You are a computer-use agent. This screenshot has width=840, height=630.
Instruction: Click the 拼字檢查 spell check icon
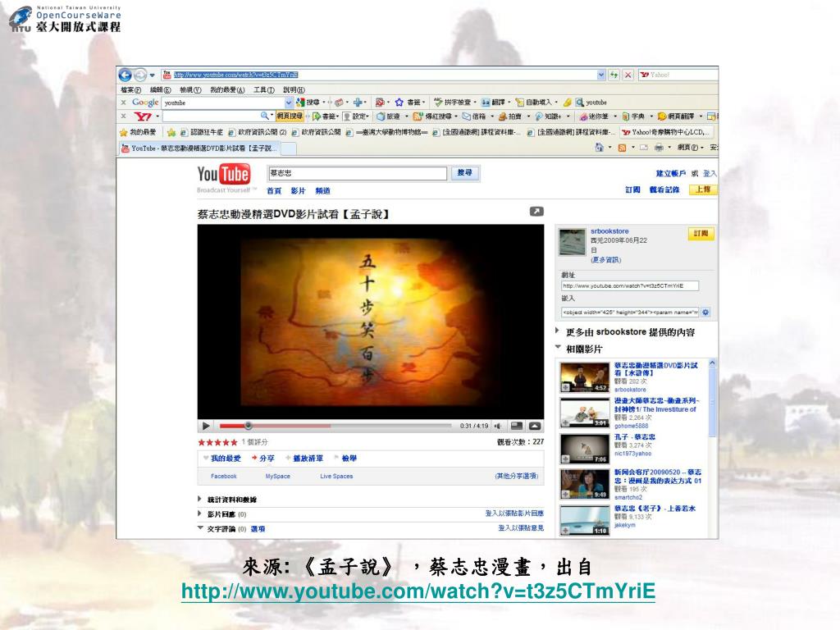438,103
